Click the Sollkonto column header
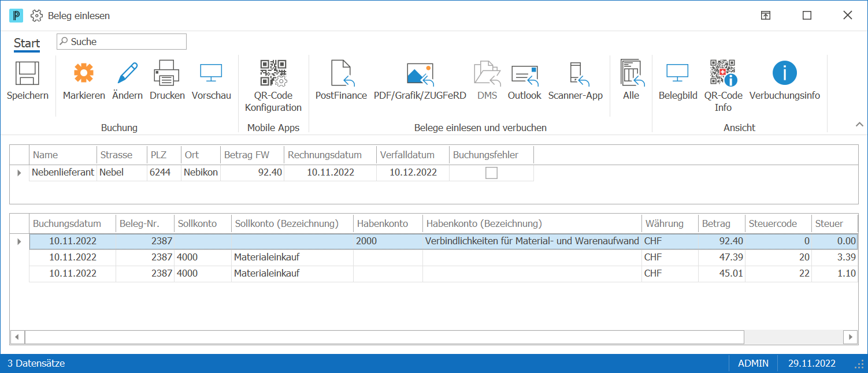Viewport: 868px width, 373px height. coord(203,223)
